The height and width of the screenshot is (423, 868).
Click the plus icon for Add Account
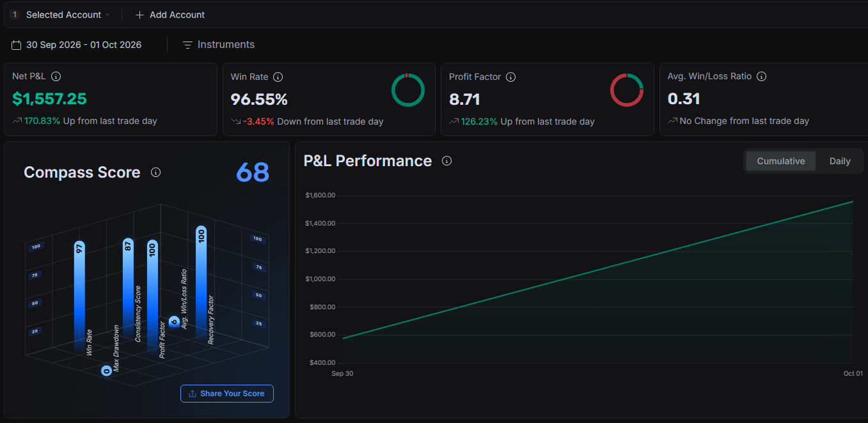[x=139, y=15]
